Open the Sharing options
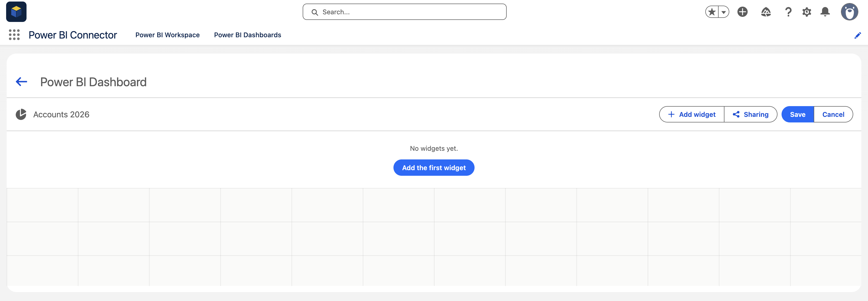This screenshot has width=868, height=301. click(750, 114)
